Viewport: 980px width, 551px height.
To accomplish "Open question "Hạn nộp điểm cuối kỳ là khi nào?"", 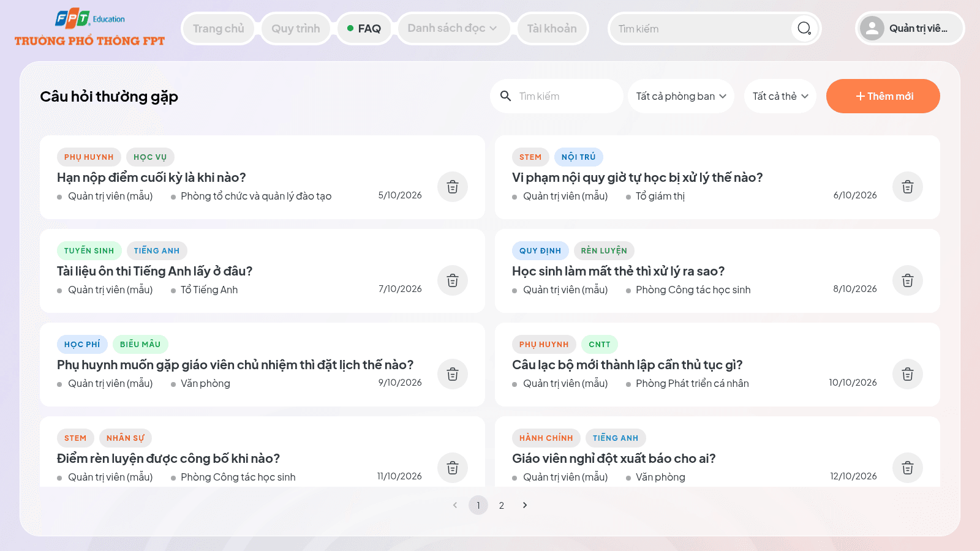I will (151, 178).
